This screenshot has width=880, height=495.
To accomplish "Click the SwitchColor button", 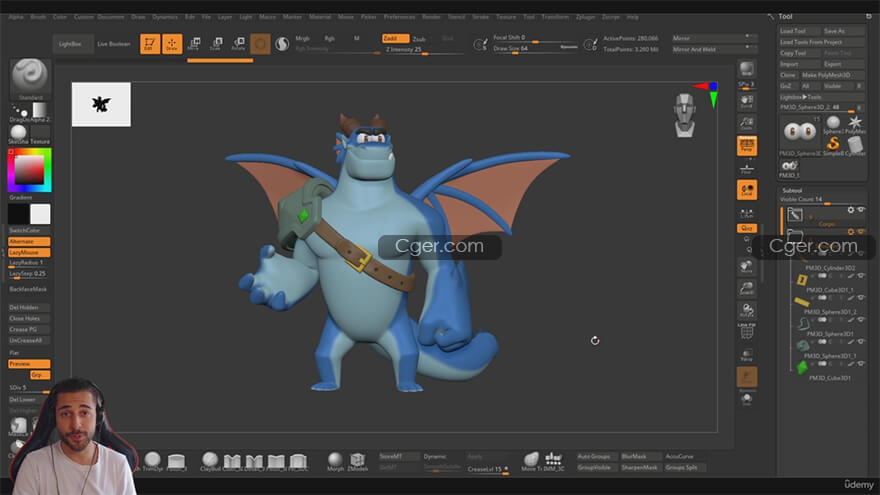I will (x=29, y=231).
